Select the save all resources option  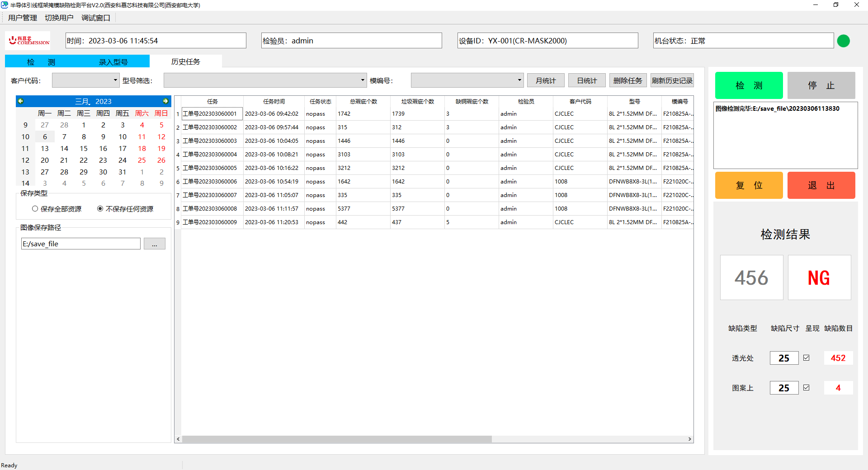click(x=35, y=209)
